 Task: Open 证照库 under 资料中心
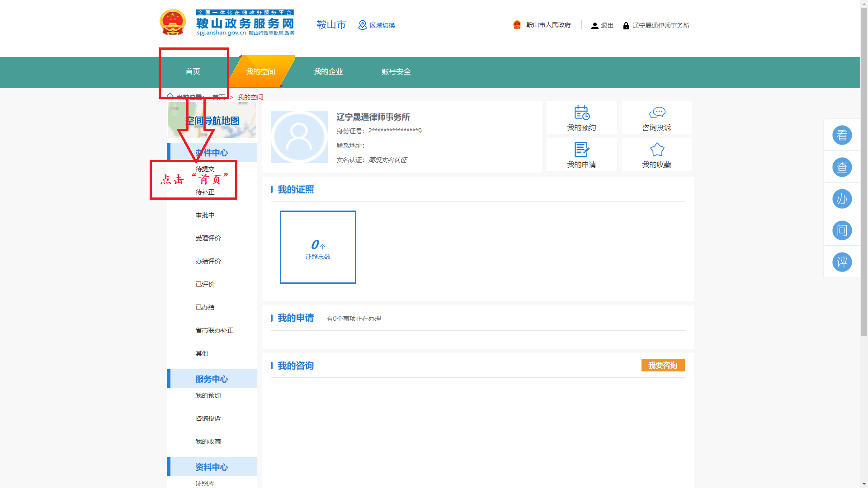point(205,483)
